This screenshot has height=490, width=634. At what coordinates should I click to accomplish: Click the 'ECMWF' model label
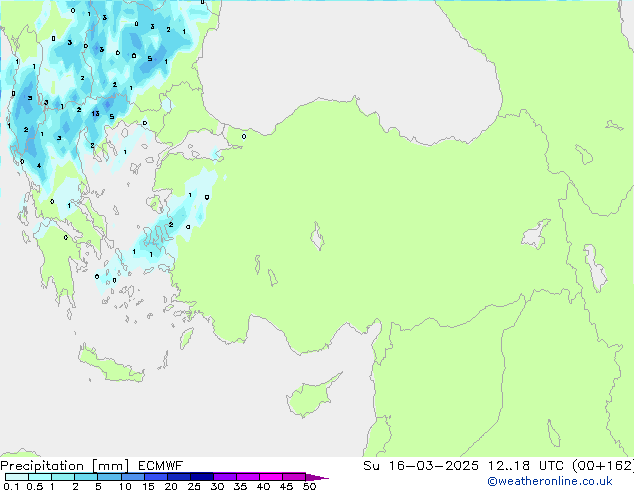tap(161, 466)
